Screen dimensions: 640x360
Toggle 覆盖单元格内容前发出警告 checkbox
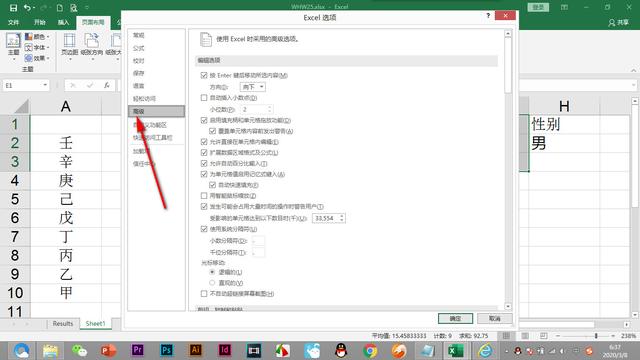coord(212,131)
